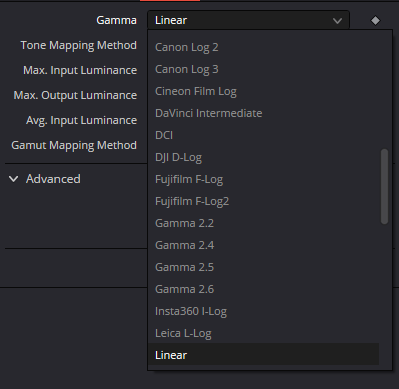Choose Gamma 2.2 from the dropdown
Image resolution: width=399 pixels, height=389 pixels.
pos(263,223)
